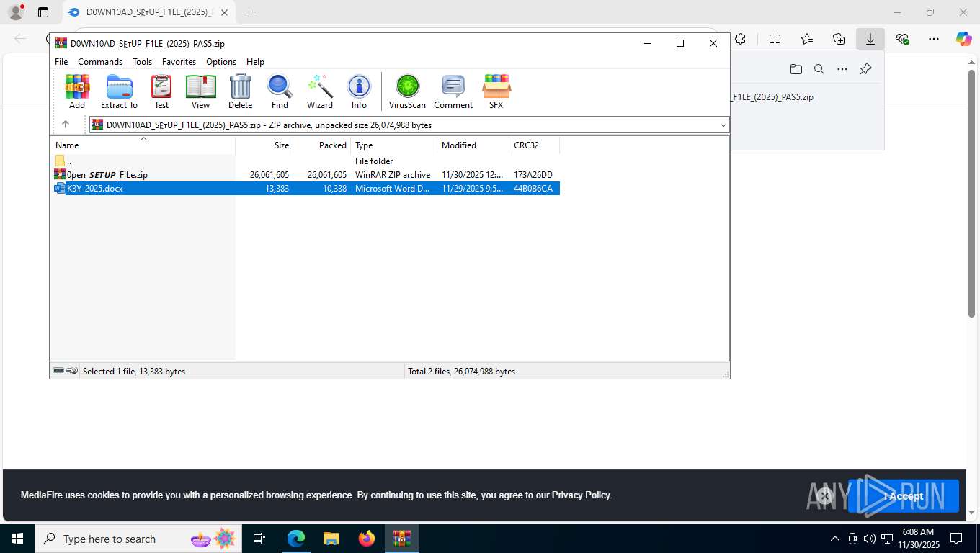Open downloads folder icon in Downloads panel
This screenshot has height=553, width=980.
coord(796,69)
